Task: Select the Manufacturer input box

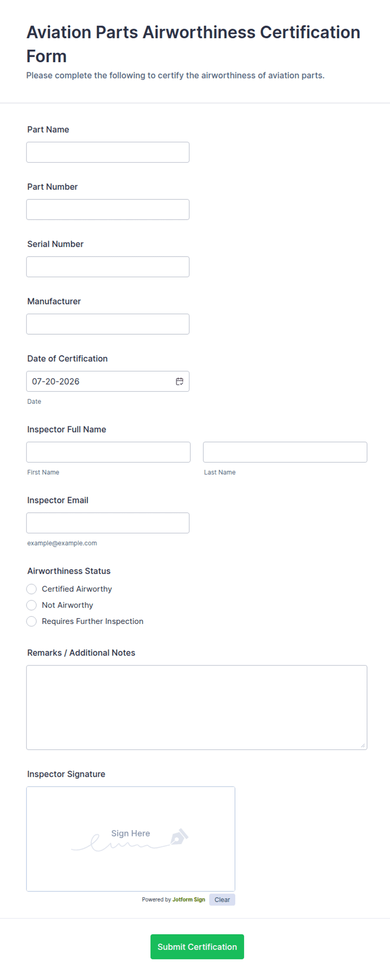Action: [x=108, y=324]
